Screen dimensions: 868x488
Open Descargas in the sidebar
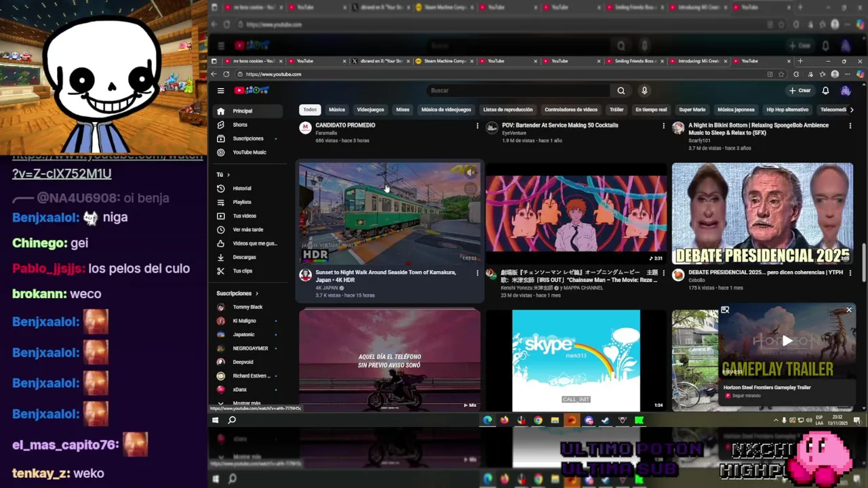[247, 257]
